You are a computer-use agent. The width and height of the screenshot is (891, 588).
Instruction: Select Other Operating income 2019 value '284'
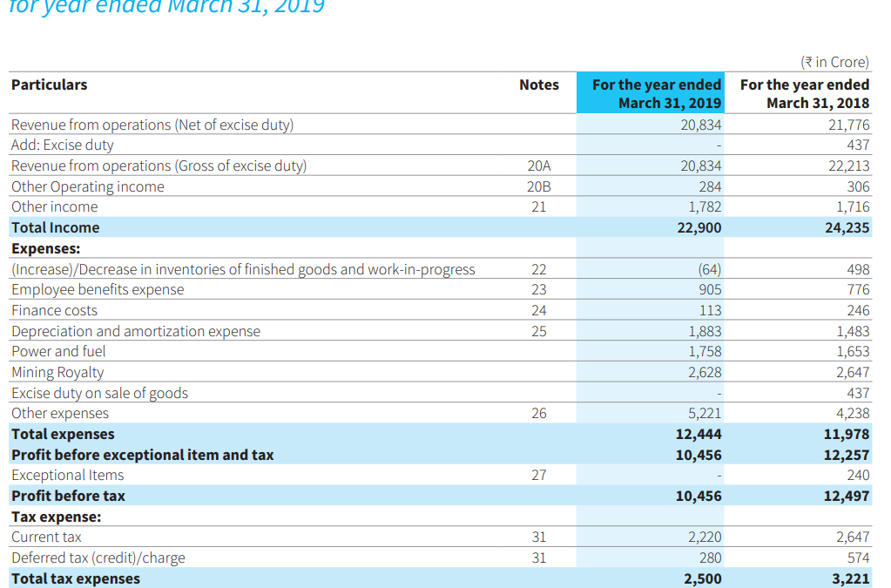point(710,186)
